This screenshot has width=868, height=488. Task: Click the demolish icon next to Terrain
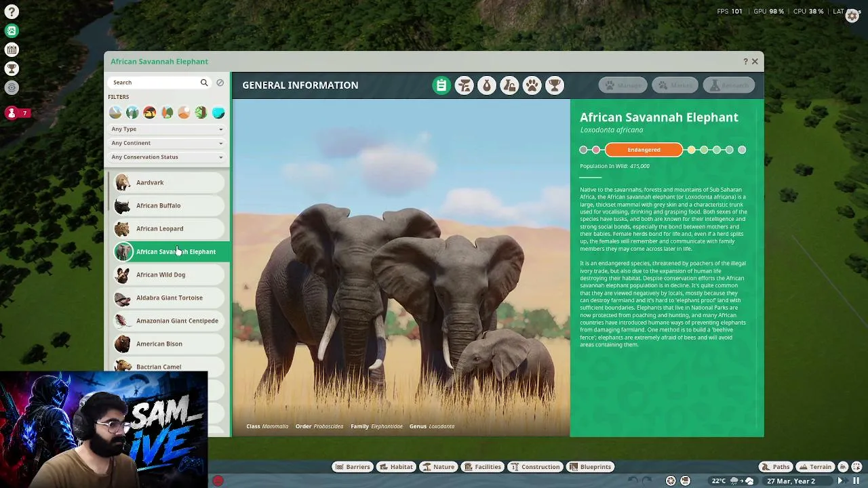tap(843, 467)
